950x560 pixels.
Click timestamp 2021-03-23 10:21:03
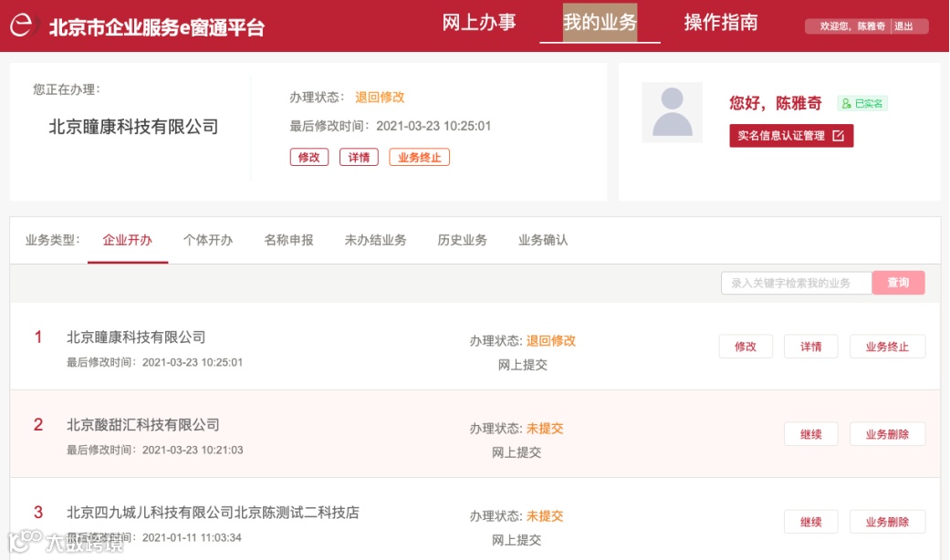[193, 450]
